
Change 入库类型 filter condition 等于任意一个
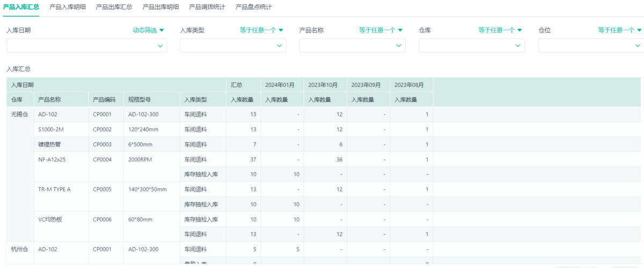click(x=261, y=31)
